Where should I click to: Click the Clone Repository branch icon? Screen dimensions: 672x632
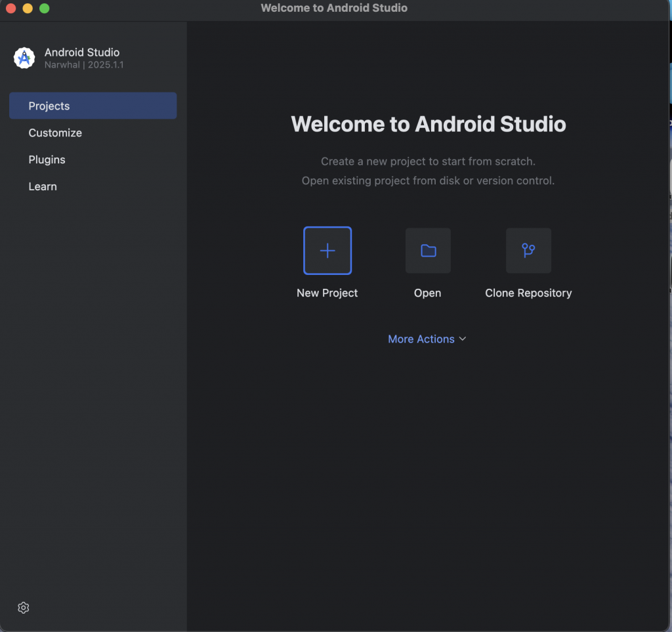(x=528, y=251)
